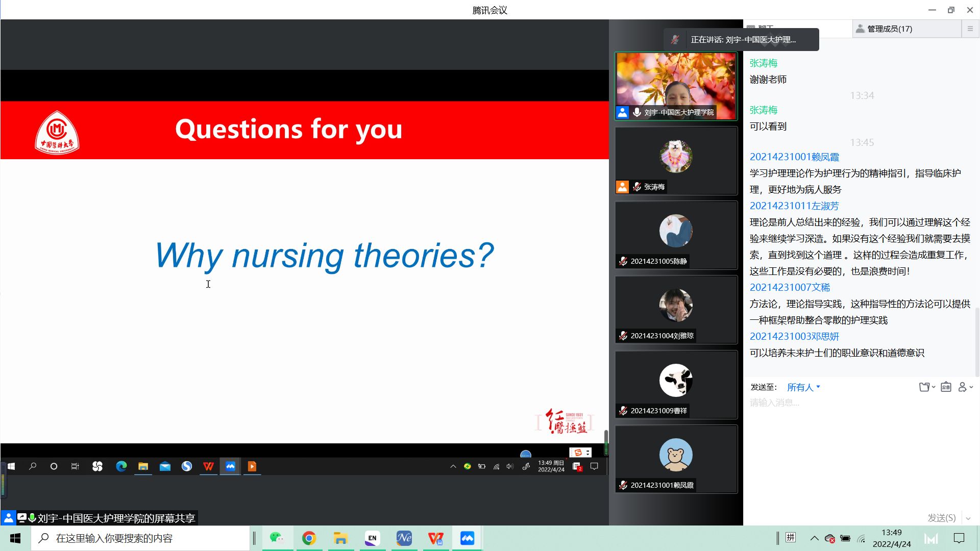Click the panel hamburger menu icon
This screenshot has height=551, width=980.
point(970,29)
